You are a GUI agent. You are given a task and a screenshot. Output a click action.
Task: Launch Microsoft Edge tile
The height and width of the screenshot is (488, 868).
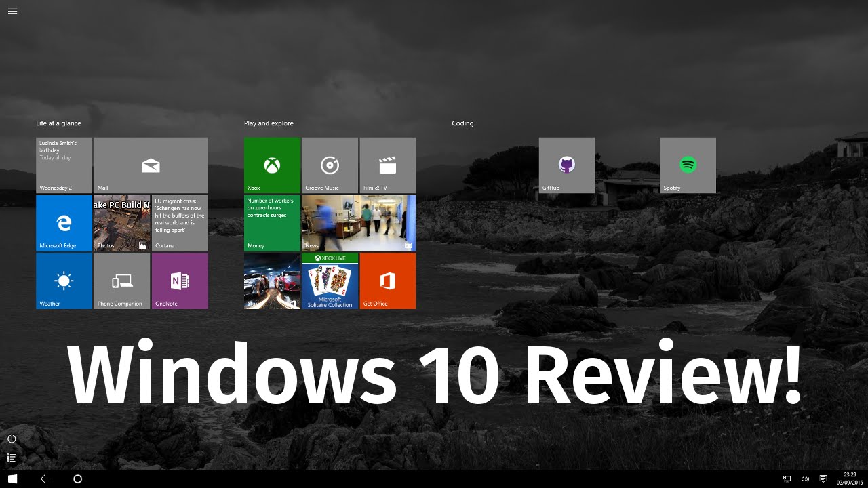(x=64, y=223)
